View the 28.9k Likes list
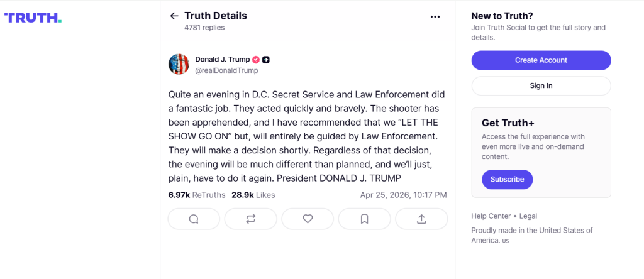The height and width of the screenshot is (279, 644). pos(253,195)
